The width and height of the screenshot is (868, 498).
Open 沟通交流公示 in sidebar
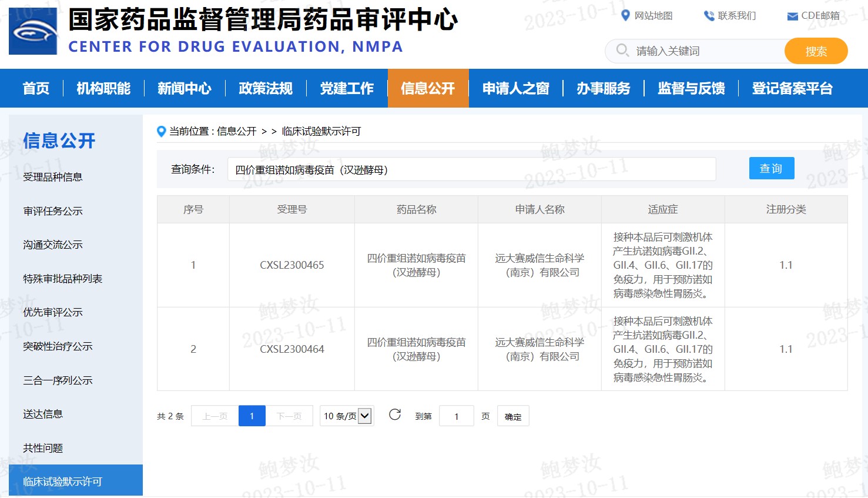53,245
